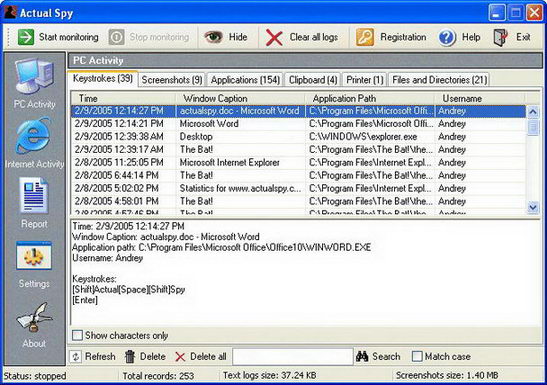Tick the Match case checkbox

[x=417, y=356]
